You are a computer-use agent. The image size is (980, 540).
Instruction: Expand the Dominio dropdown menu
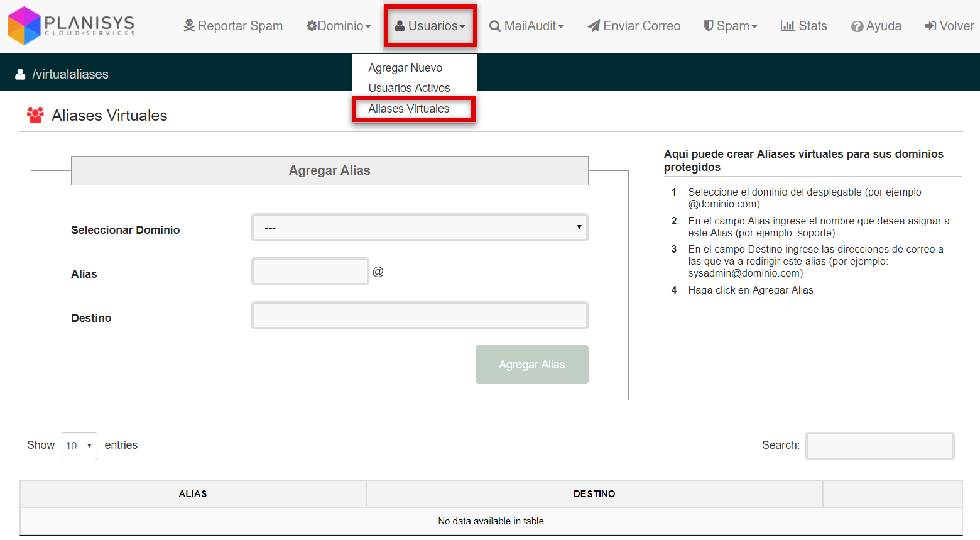[339, 26]
